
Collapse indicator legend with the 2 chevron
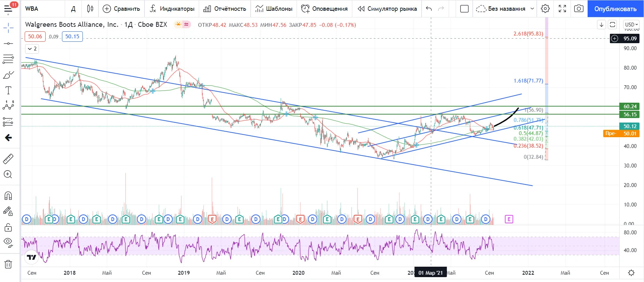pos(32,49)
